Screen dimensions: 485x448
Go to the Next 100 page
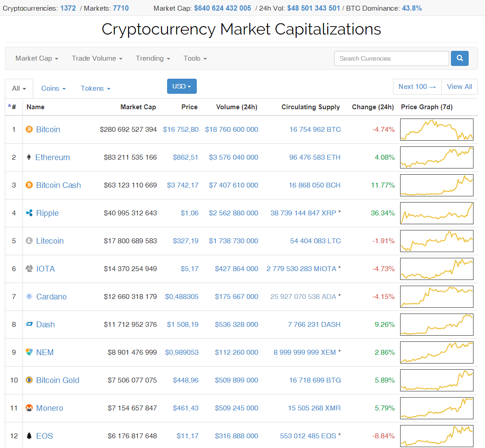point(417,87)
